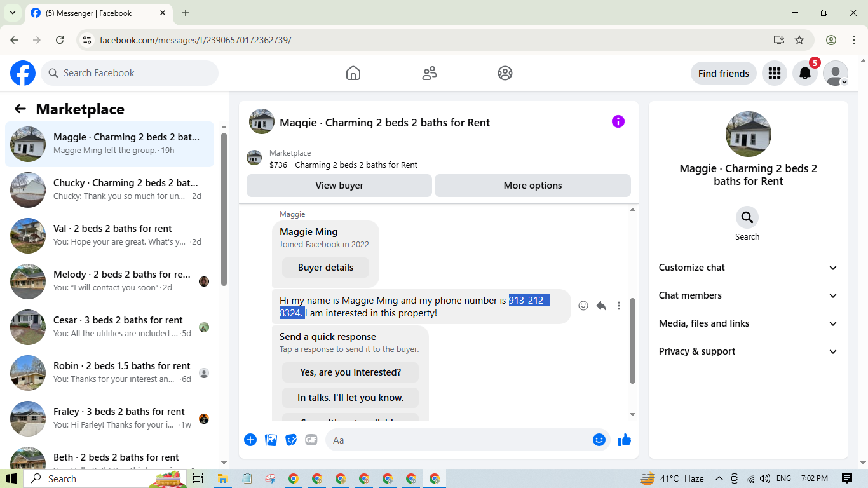This screenshot has width=868, height=488.
Task: Open the $736 Marketplace listing link
Action: [x=343, y=165]
